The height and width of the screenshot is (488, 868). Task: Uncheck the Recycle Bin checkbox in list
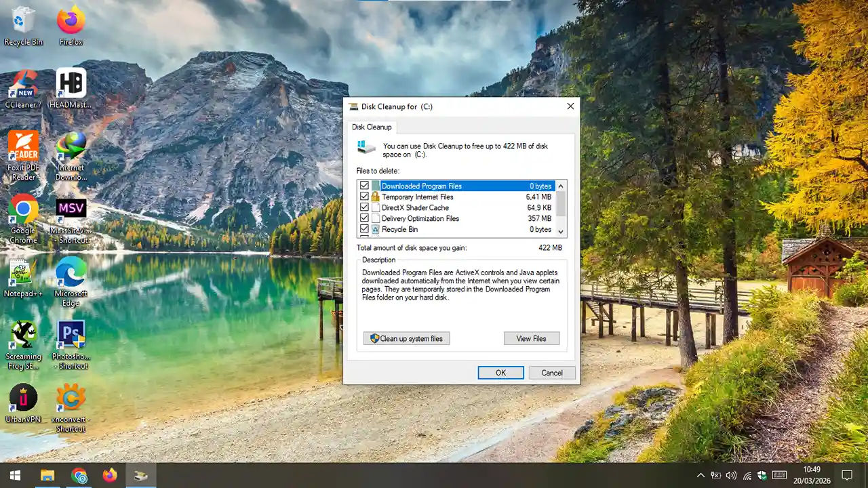click(x=364, y=229)
